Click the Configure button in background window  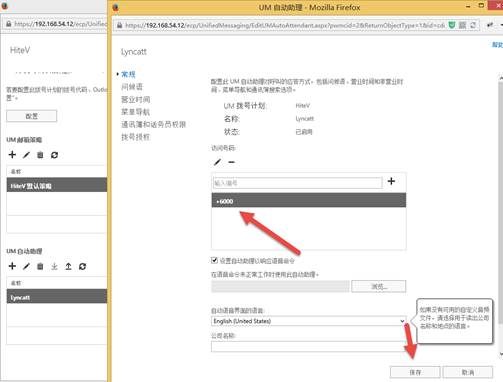point(32,116)
